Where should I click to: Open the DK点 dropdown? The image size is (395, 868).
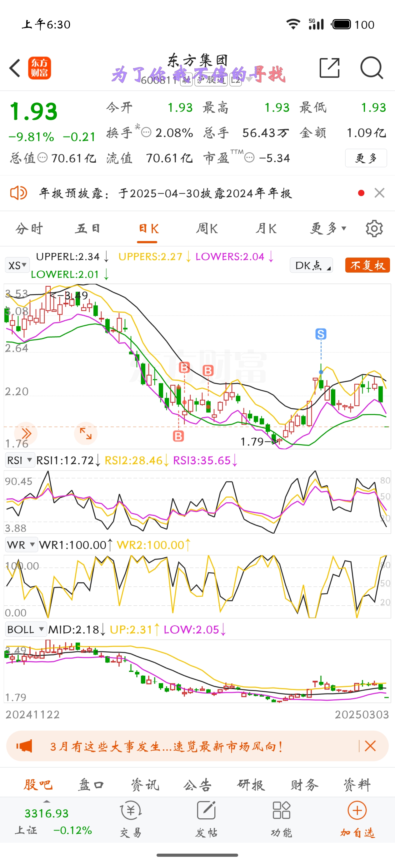click(x=311, y=265)
